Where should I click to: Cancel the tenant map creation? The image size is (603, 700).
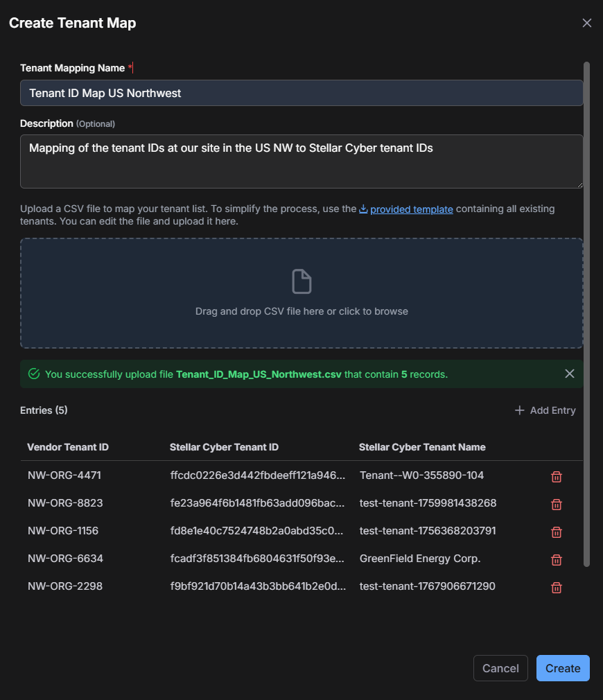500,668
